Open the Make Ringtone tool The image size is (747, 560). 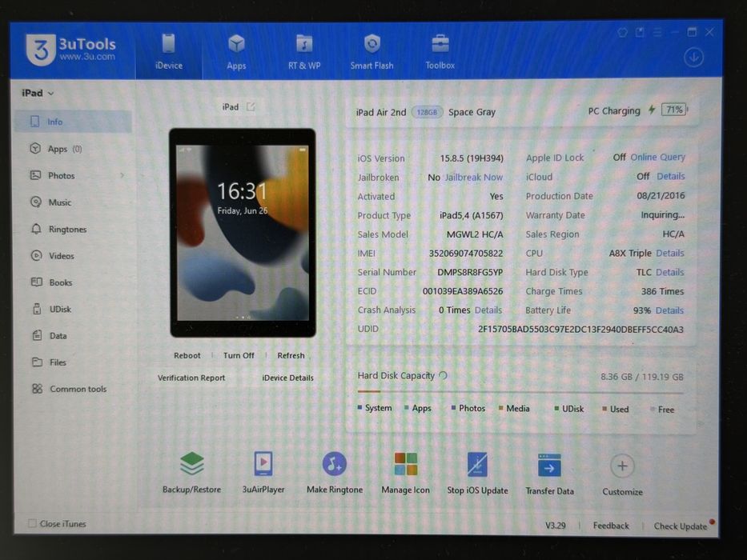[x=335, y=472]
